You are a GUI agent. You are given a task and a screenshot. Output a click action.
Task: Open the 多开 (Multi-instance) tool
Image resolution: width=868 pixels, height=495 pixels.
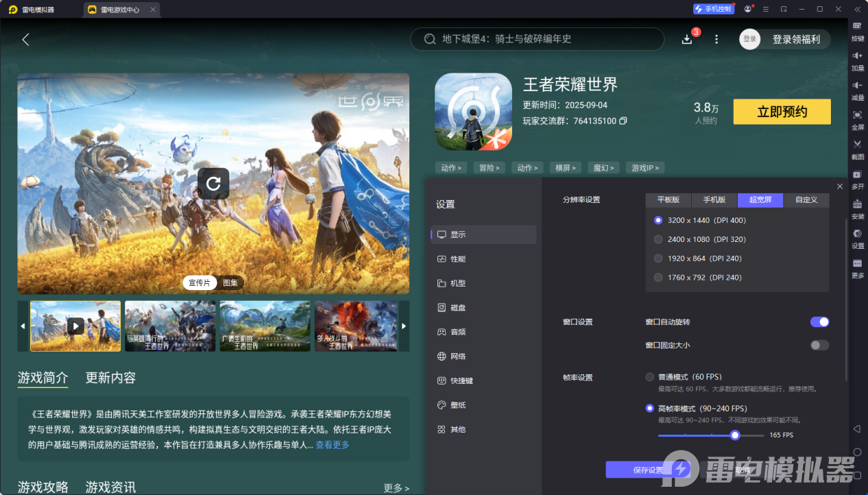pyautogui.click(x=857, y=180)
